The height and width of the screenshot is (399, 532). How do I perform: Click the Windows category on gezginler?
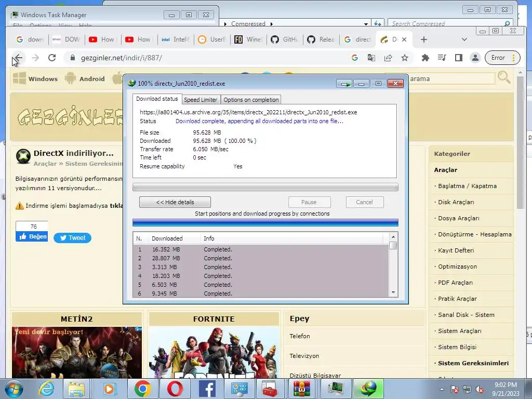coord(35,78)
